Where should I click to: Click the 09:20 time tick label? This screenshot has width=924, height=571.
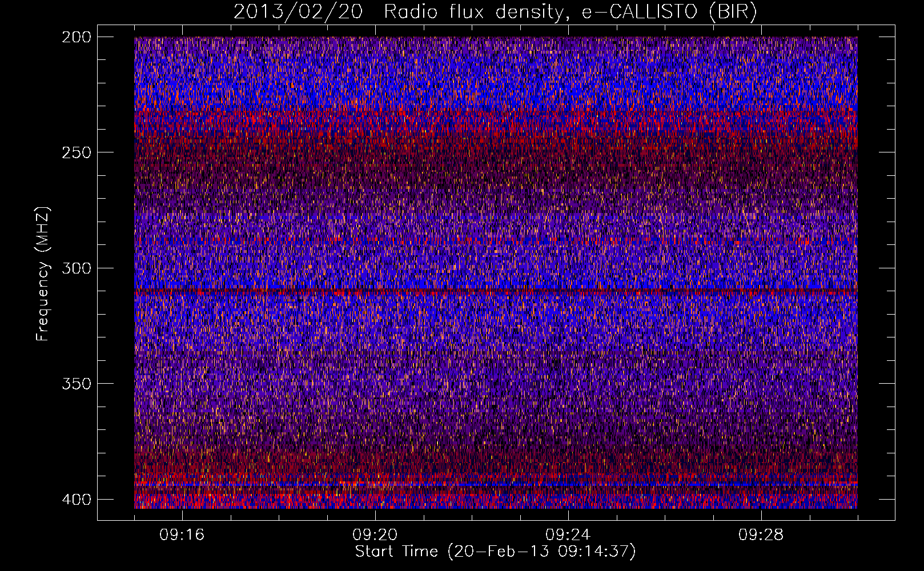click(x=375, y=535)
